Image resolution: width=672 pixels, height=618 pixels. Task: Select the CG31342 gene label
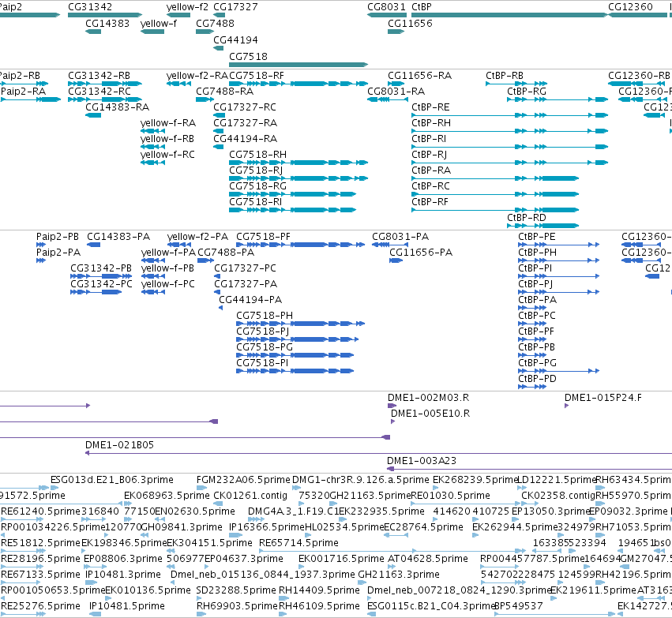[x=90, y=7]
